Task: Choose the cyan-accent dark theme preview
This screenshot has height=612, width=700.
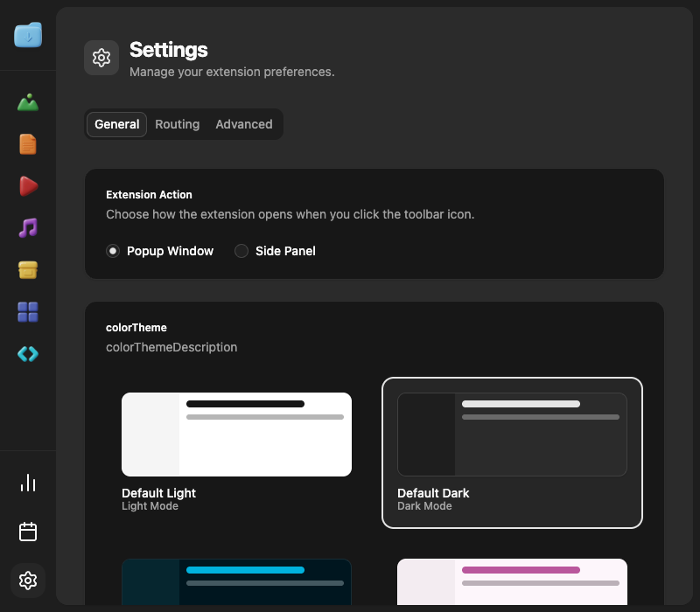Action: pos(236,581)
